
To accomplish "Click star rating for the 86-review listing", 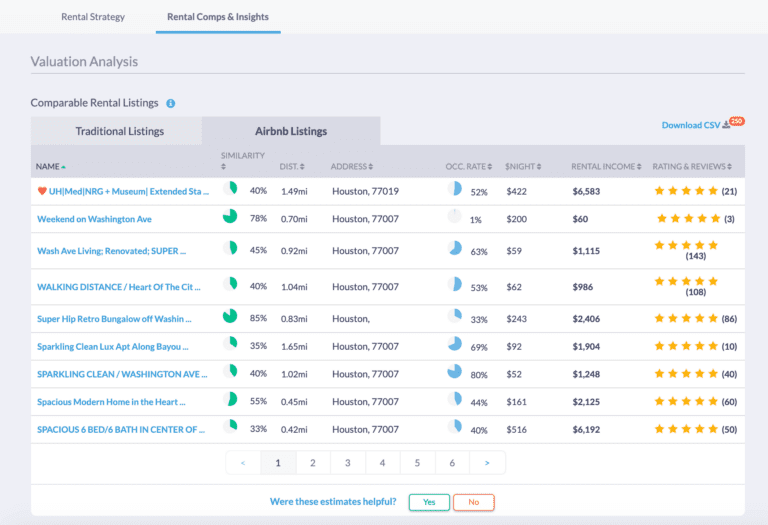I will (x=685, y=318).
